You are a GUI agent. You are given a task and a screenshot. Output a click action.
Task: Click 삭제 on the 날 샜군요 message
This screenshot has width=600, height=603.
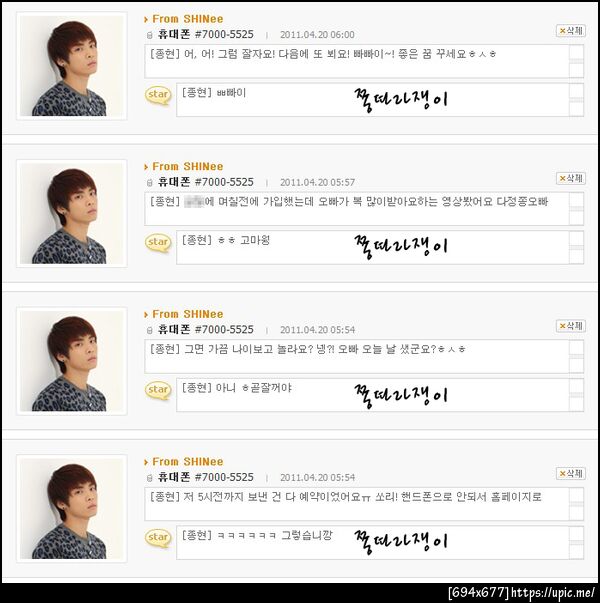point(571,326)
